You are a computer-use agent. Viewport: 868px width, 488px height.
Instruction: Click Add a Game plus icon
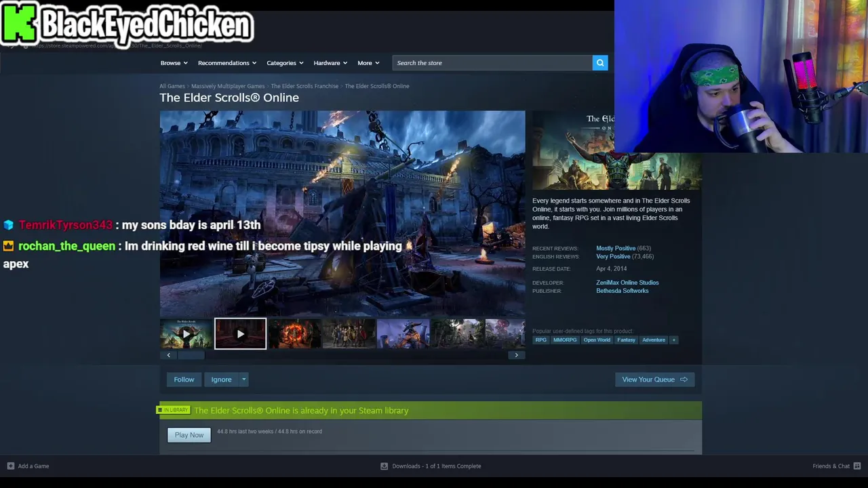pos(10,466)
